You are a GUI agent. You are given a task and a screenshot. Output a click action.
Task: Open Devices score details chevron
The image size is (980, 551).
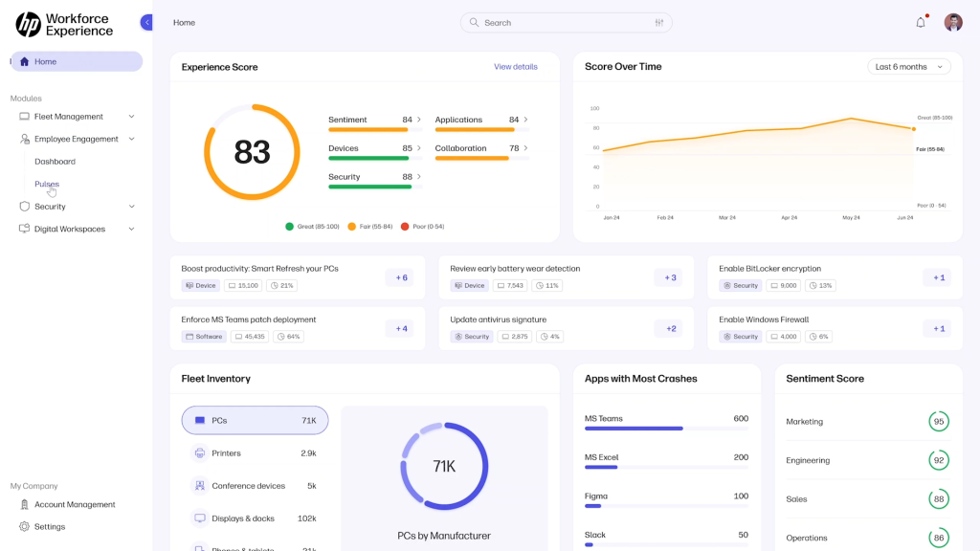419,148
